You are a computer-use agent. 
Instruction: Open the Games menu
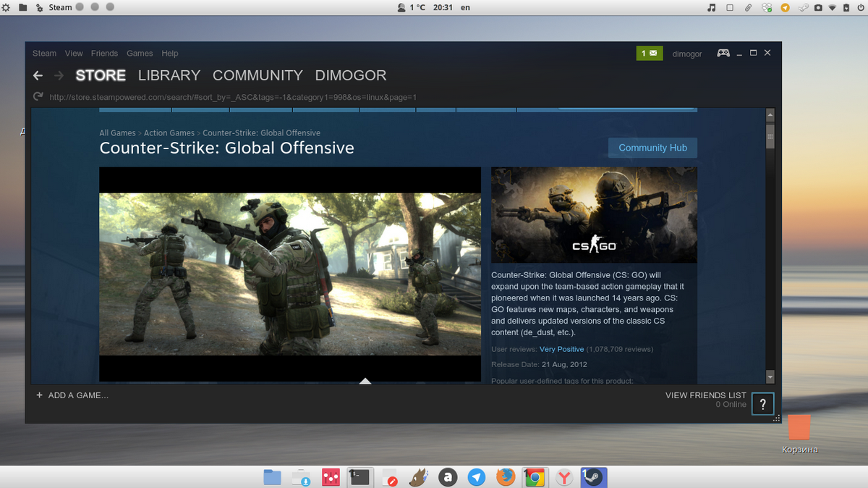tap(140, 53)
